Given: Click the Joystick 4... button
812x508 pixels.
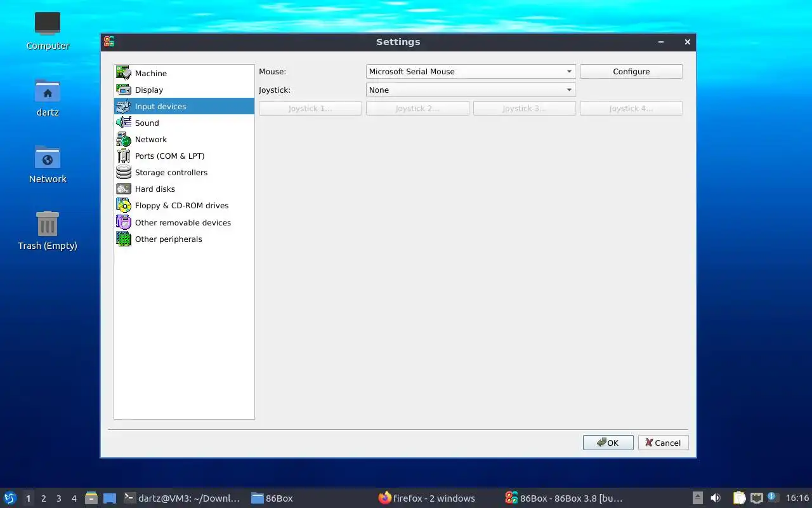Looking at the screenshot, I should (631, 109).
